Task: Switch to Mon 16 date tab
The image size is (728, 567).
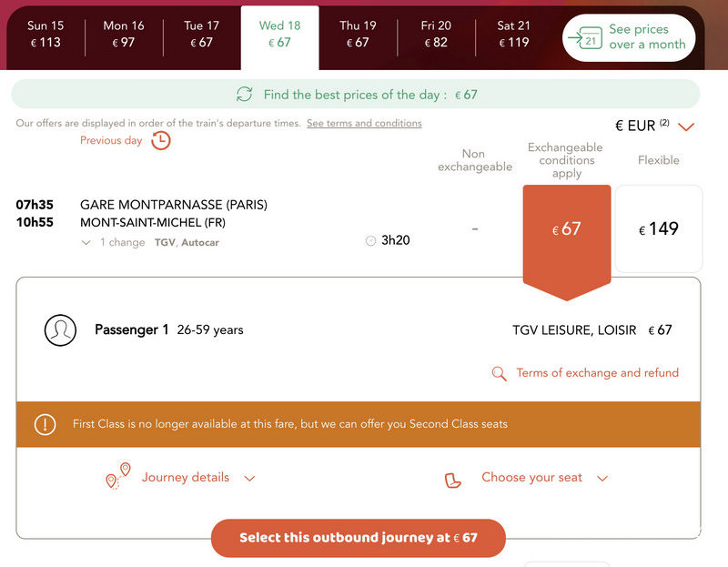Action: tap(124, 35)
